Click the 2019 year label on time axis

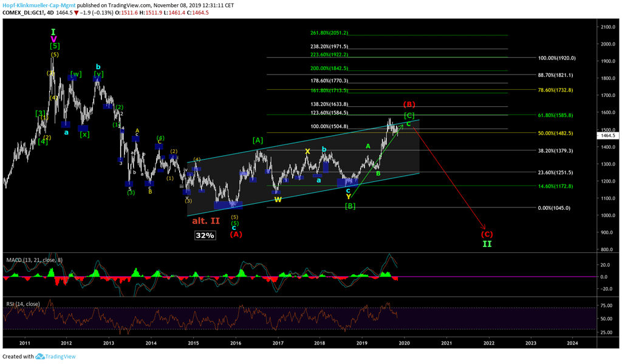click(x=362, y=343)
